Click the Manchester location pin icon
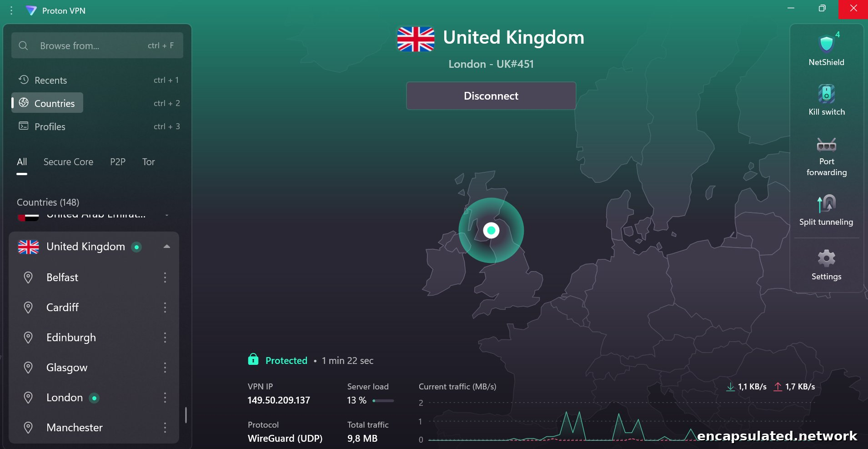Image resolution: width=868 pixels, height=449 pixels. point(28,428)
